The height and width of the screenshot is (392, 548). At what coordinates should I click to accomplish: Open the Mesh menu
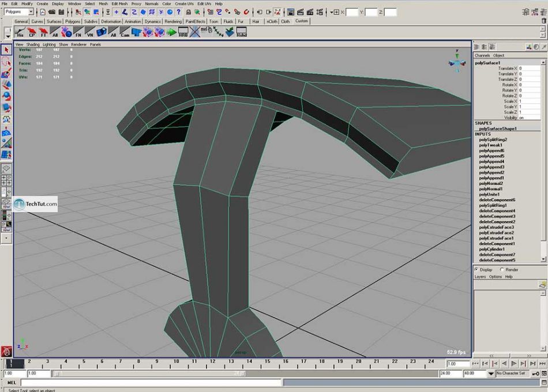[x=103, y=3]
